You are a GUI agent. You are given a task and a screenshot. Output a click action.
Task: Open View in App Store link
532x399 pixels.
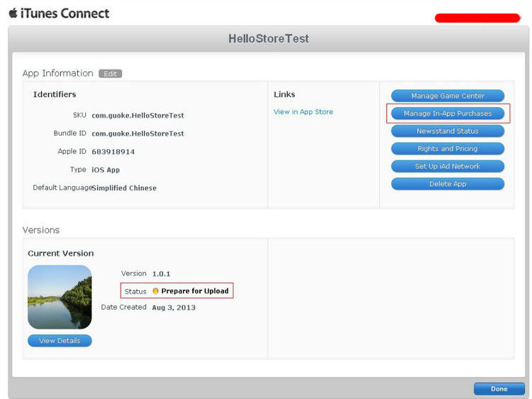304,111
